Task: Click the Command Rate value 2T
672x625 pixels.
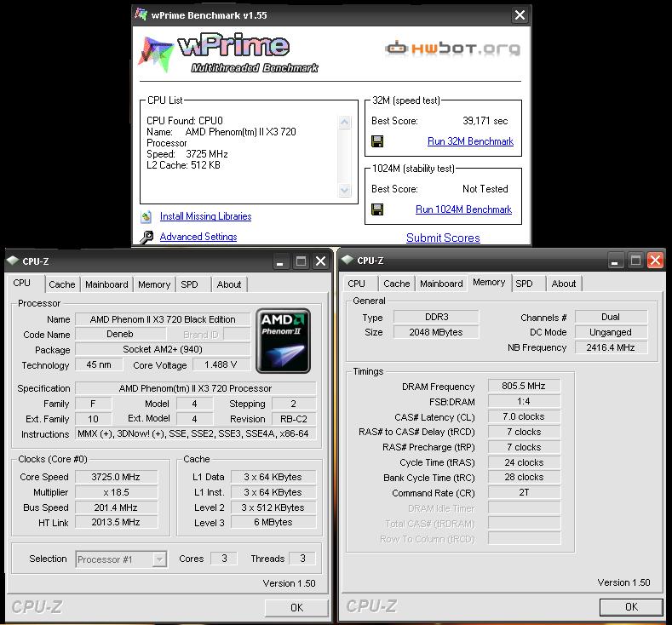Action: coord(524,493)
